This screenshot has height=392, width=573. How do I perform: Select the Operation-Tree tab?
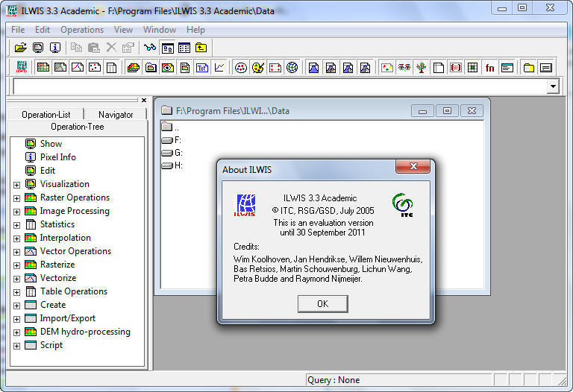coord(78,127)
